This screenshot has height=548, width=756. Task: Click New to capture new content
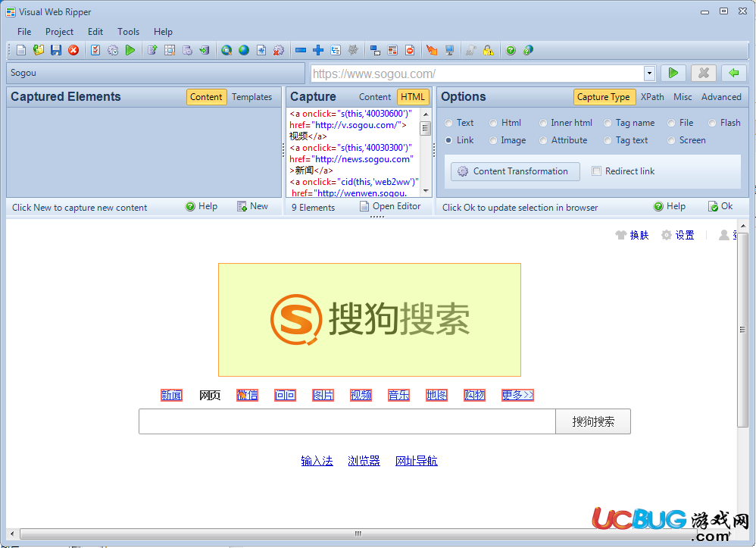[253, 206]
